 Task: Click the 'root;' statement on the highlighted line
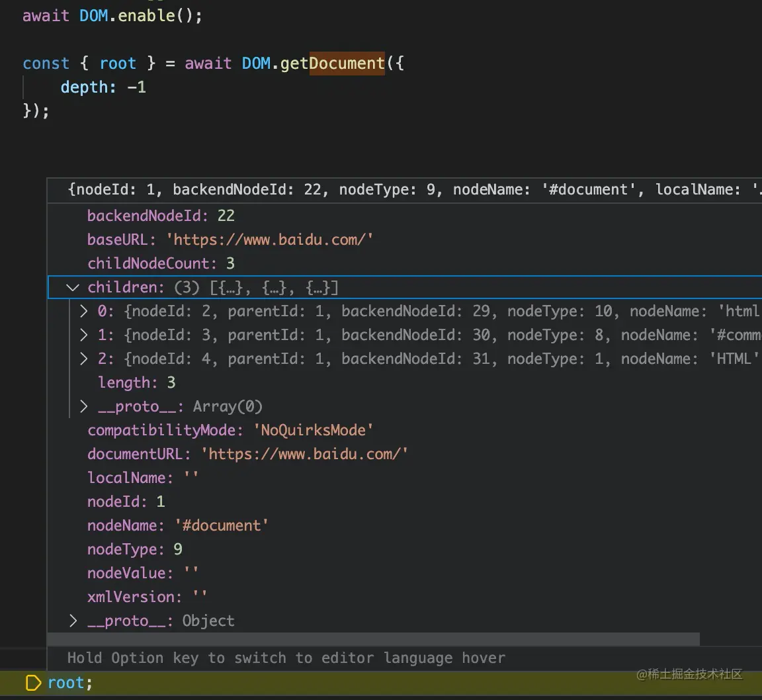tap(70, 683)
